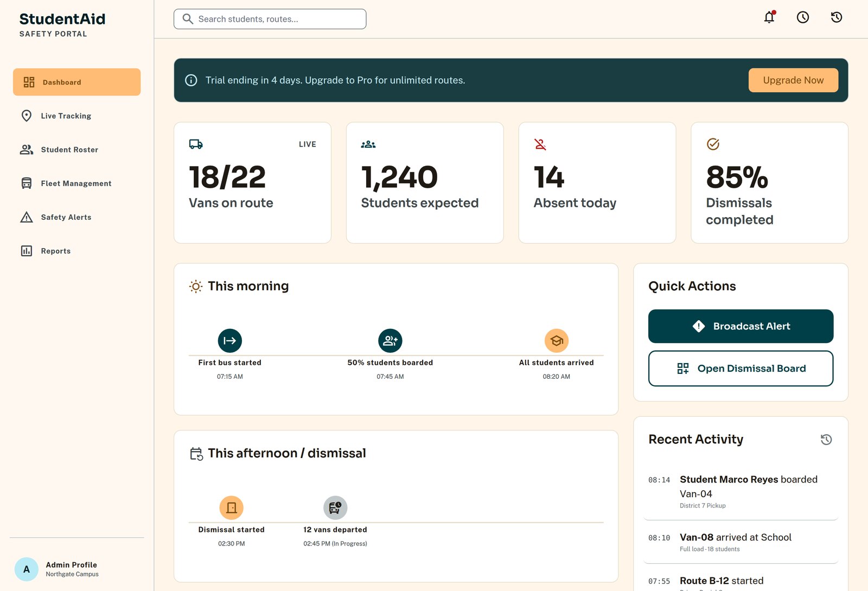Click the 07:55 activity timestamp
Viewport: 868px width, 591px height.
[x=659, y=582]
